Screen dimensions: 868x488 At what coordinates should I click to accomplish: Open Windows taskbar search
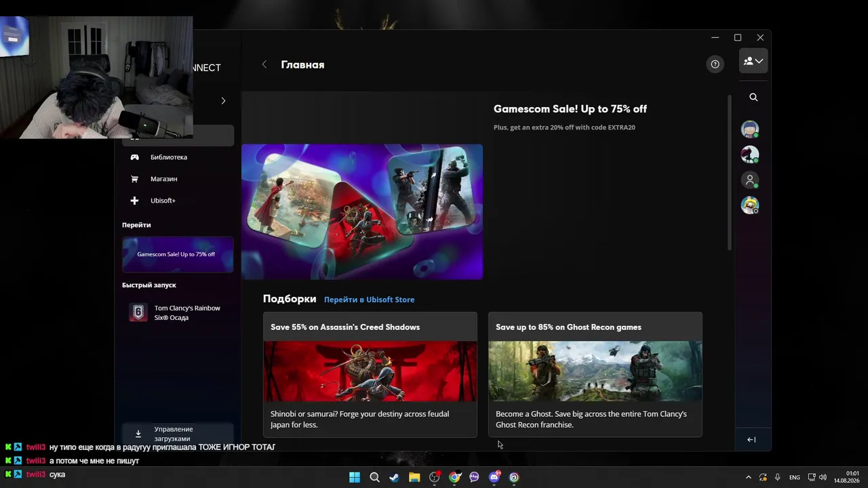tap(374, 477)
